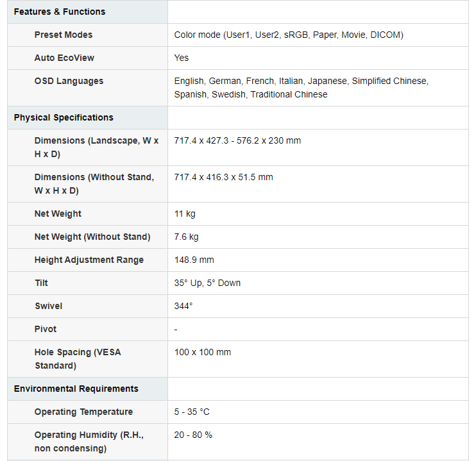Click the Dimensions Without Stand label
The width and height of the screenshot is (476, 461).
[94, 184]
